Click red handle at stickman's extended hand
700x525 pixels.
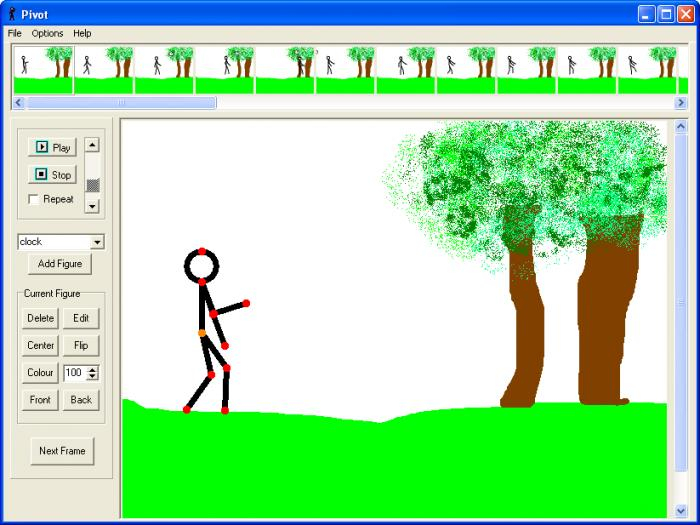246,304
